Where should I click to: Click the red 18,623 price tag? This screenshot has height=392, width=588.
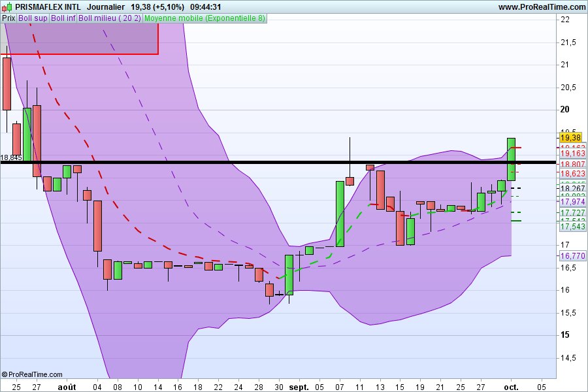(x=572, y=174)
